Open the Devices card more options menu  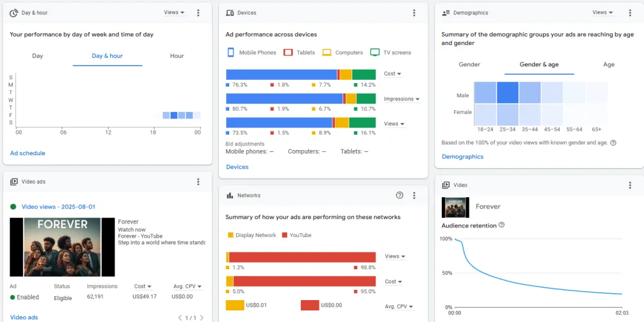tap(414, 13)
